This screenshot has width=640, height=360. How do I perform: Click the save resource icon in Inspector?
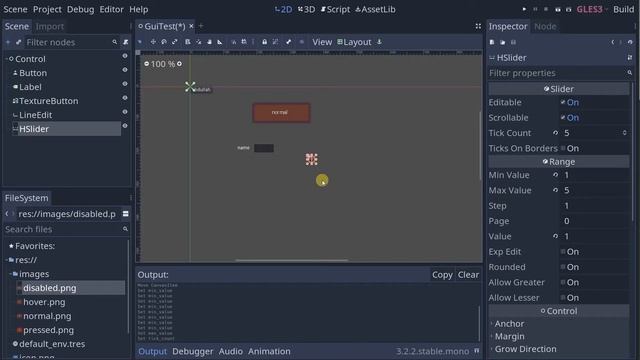pyautogui.click(x=513, y=42)
